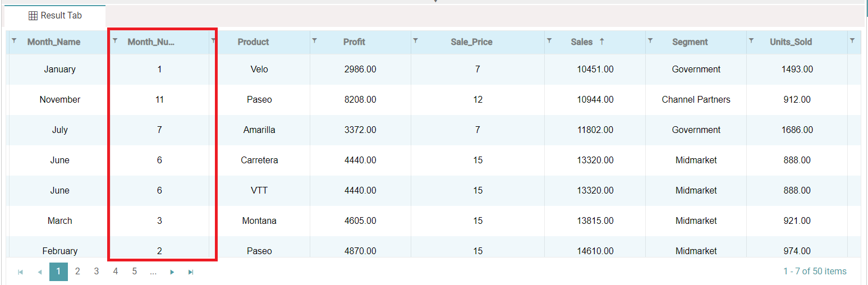Open the Month_Name column filter icon

(14, 40)
